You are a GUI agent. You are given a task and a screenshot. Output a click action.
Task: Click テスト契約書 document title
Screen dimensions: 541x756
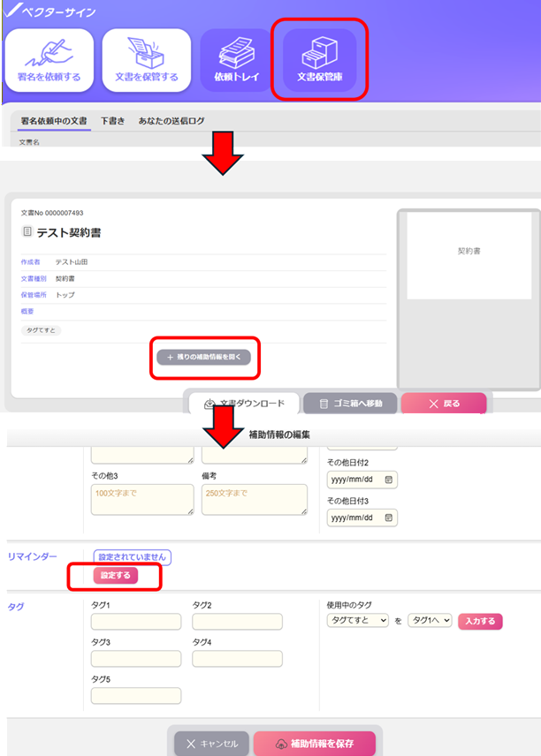pyautogui.click(x=69, y=232)
